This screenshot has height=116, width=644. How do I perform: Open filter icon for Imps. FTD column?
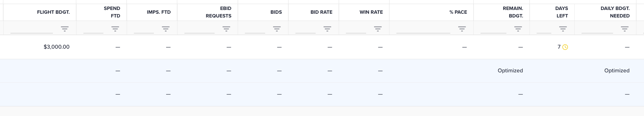[166, 29]
